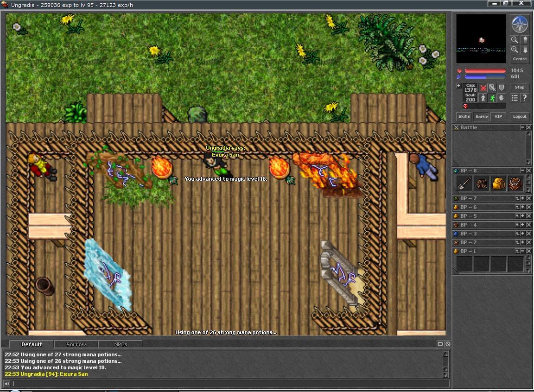Go up one level in BP – 5

pos(517,216)
